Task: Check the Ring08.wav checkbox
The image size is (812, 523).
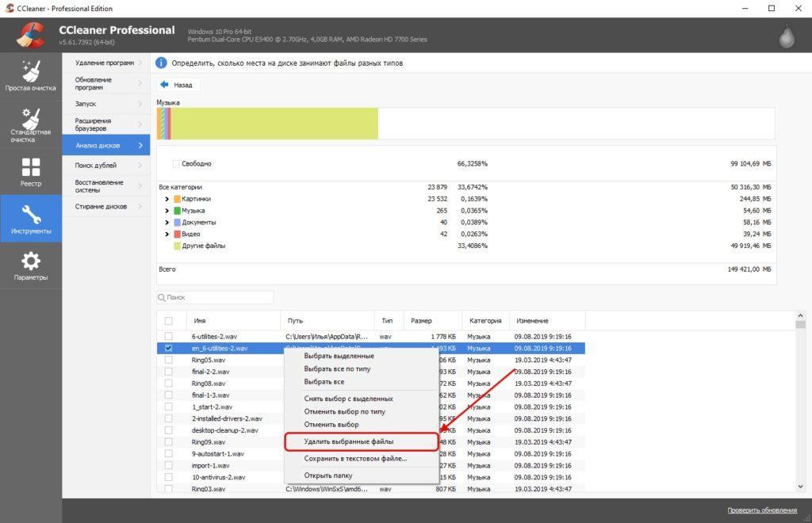Action: click(168, 384)
